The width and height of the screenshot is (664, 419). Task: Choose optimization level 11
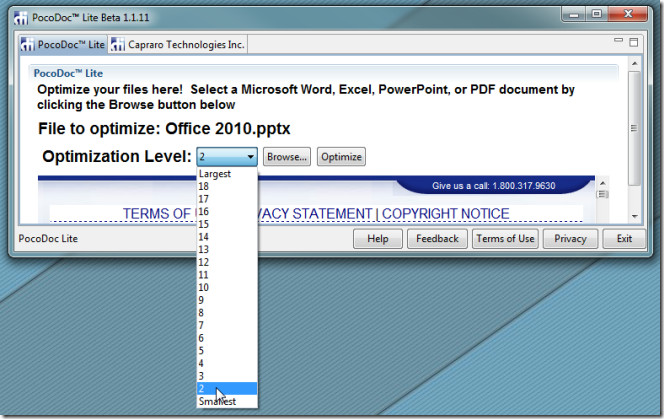(x=227, y=275)
